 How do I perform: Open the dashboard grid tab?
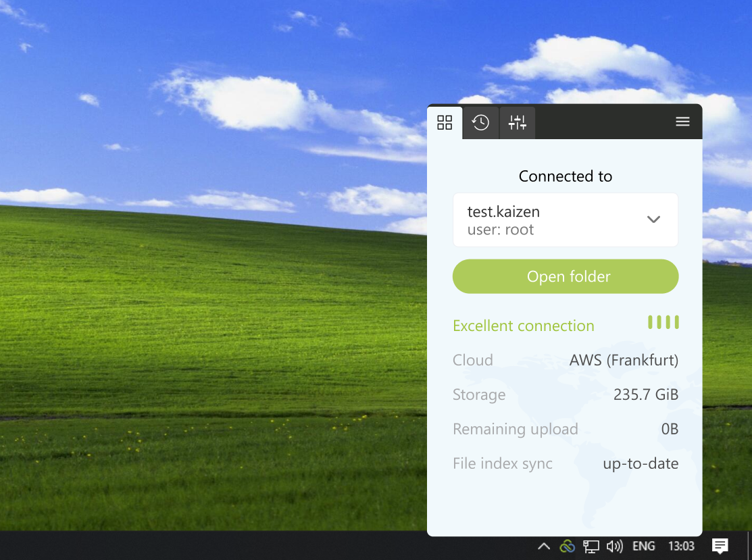(445, 122)
